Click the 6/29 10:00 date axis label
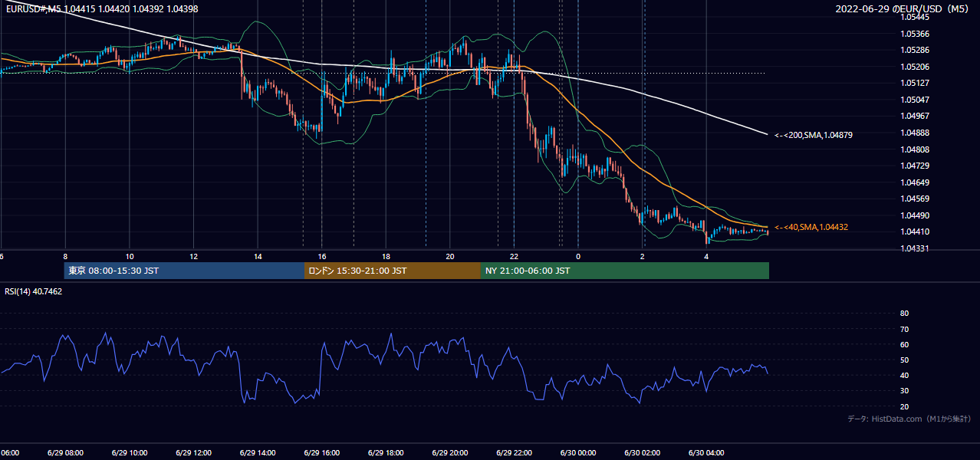Screen dimensions: 980x460 [x=130, y=452]
